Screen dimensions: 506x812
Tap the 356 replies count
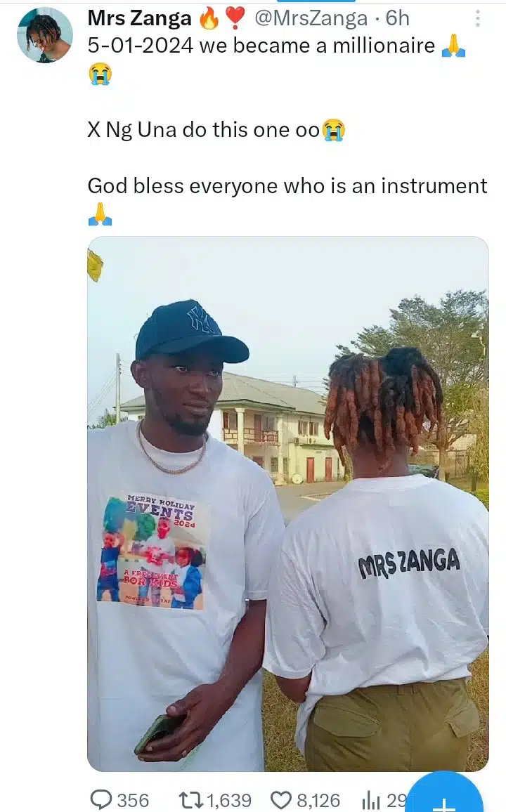pyautogui.click(x=133, y=800)
